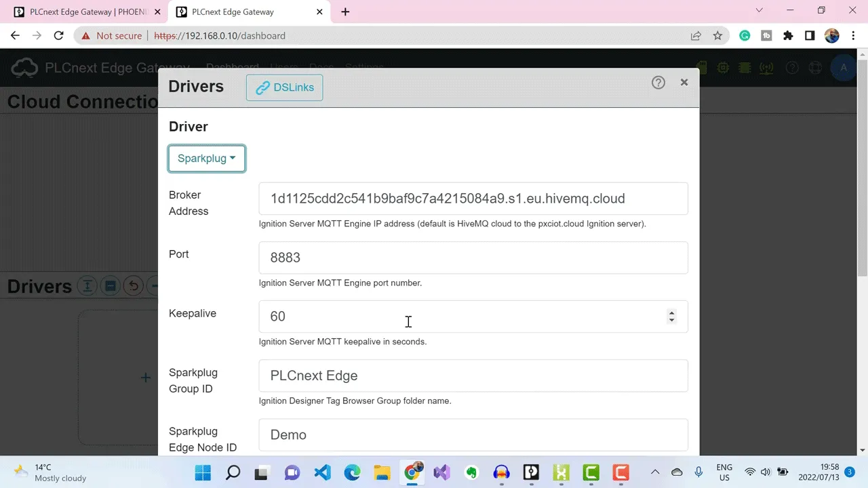Screen dimensions: 868x488
Task: Open the Chrome profile avatar
Action: click(832, 36)
